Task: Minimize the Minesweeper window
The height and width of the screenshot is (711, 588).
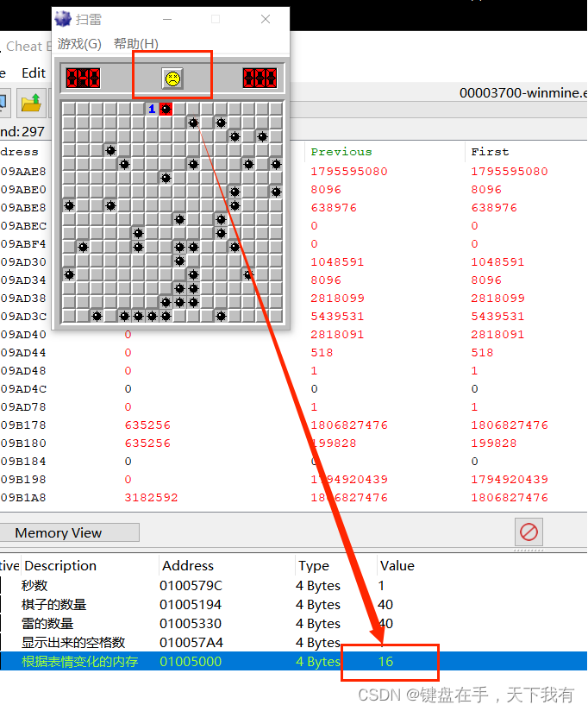Action: tap(167, 19)
